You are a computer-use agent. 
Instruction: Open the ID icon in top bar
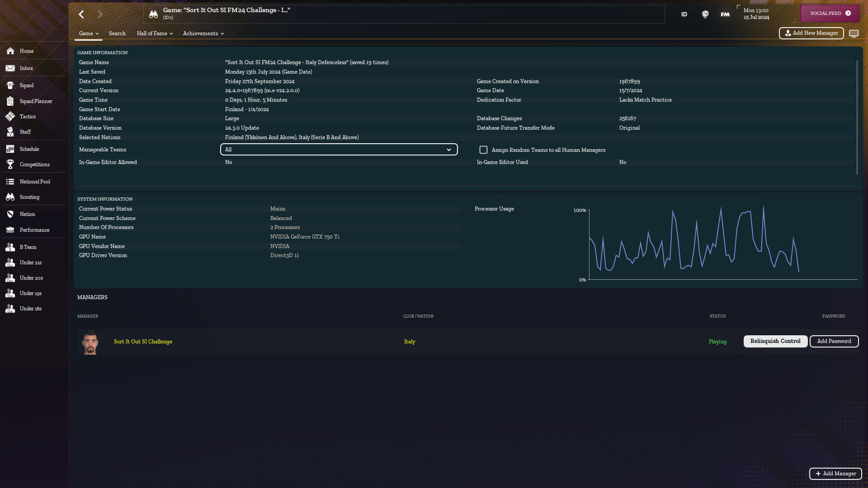[x=684, y=14]
